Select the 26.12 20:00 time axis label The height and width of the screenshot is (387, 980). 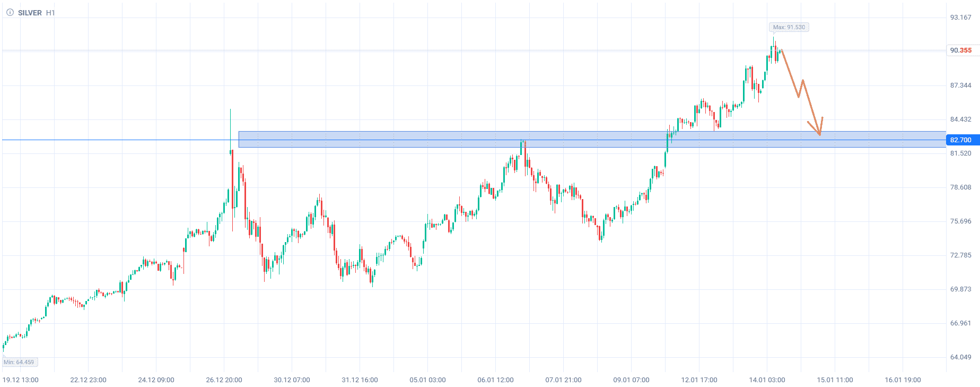(x=224, y=380)
